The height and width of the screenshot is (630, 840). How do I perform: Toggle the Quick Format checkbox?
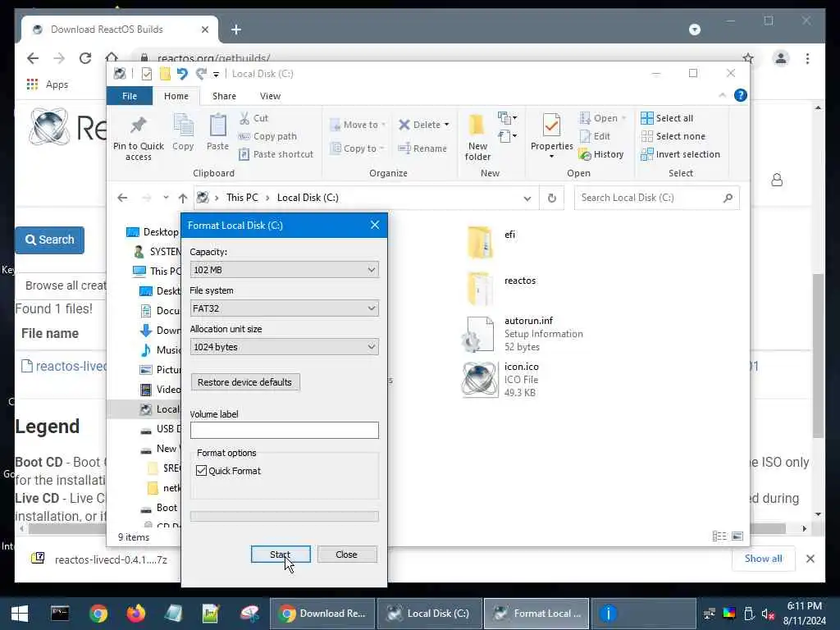(202, 470)
